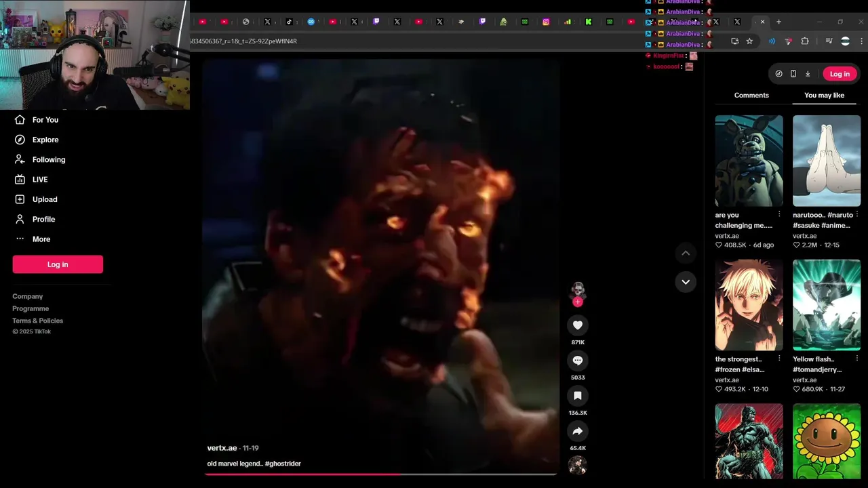
Task: Switch to the Kick browser tab
Action: [588, 22]
